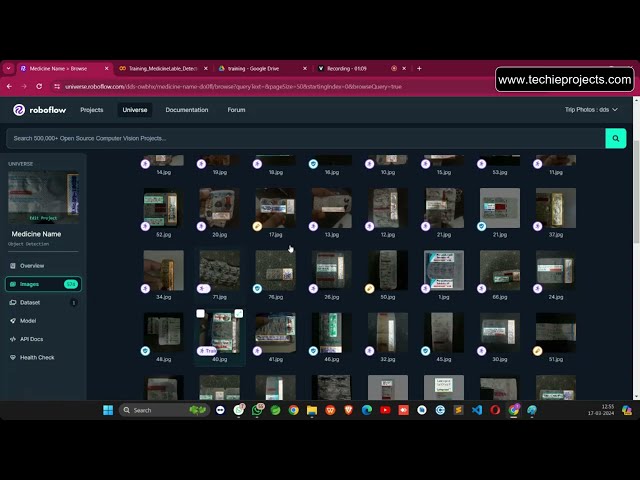Image resolution: width=640 pixels, height=480 pixels.
Task: Click the test split badge on 50.jpg
Action: 369,289
